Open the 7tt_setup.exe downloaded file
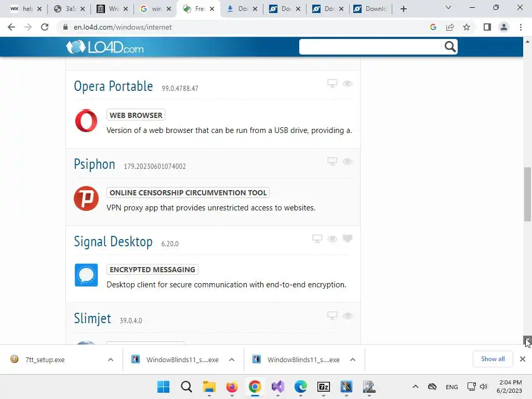Screen dimensions: 532x399 (x=45, y=360)
